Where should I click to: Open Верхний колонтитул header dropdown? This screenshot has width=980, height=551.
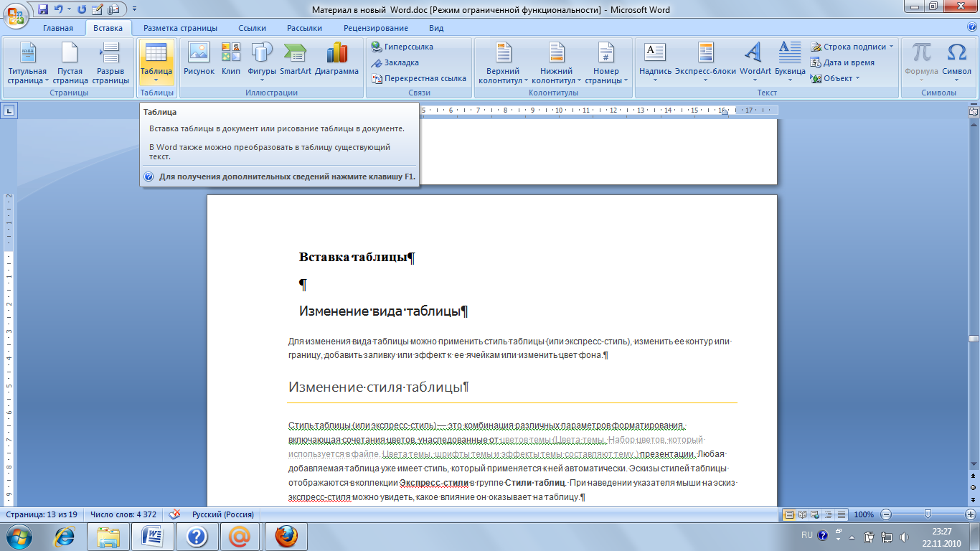[503, 63]
